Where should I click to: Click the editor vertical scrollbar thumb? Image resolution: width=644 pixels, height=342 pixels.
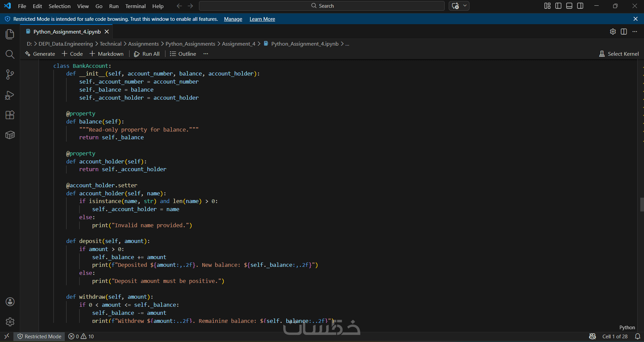642,204
